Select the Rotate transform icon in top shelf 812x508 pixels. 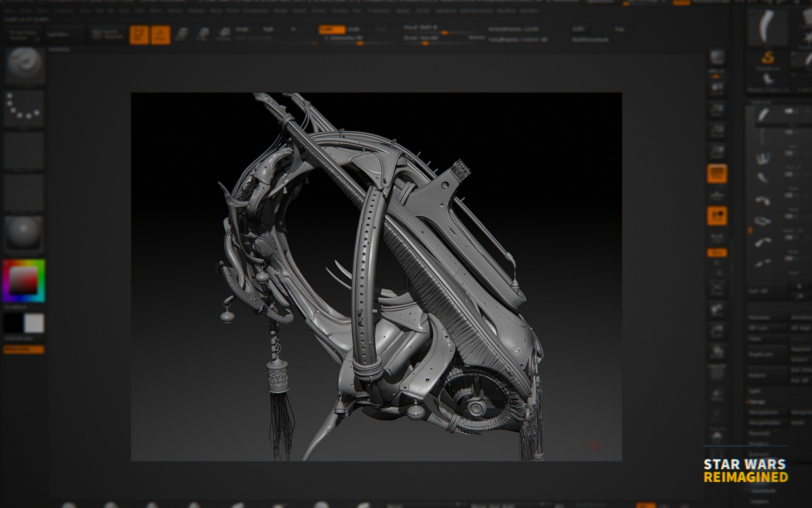224,34
